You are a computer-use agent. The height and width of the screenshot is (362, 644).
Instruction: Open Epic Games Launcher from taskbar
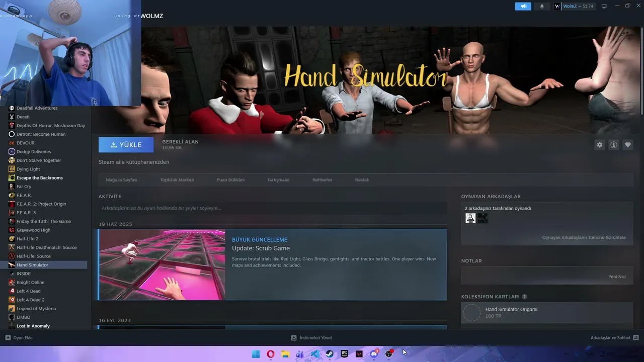coord(345,354)
